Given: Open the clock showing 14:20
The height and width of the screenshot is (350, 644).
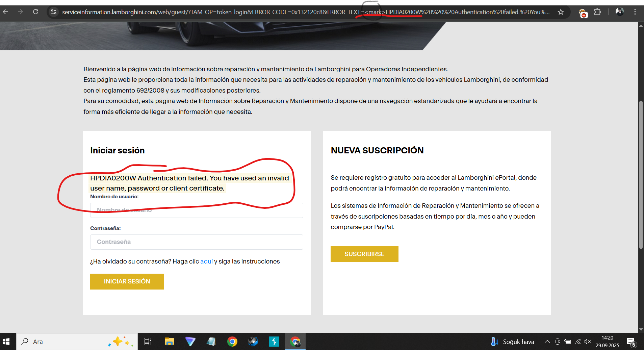Looking at the screenshot, I should tap(607, 342).
